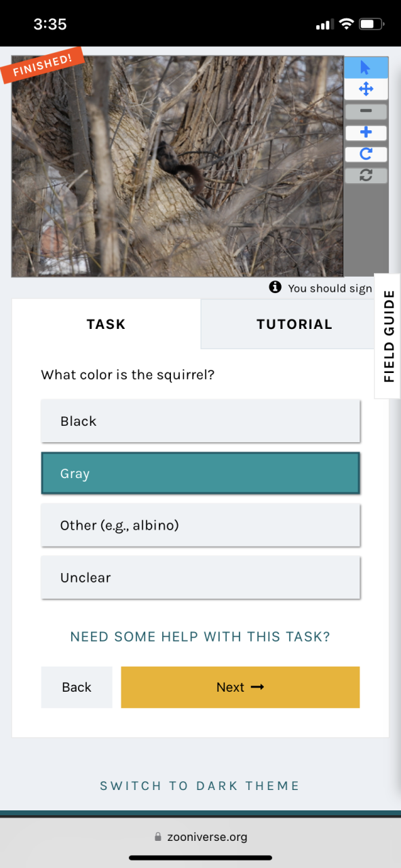Viewport: 401px width, 868px height.
Task: Switch to dark theme
Action: [199, 786]
